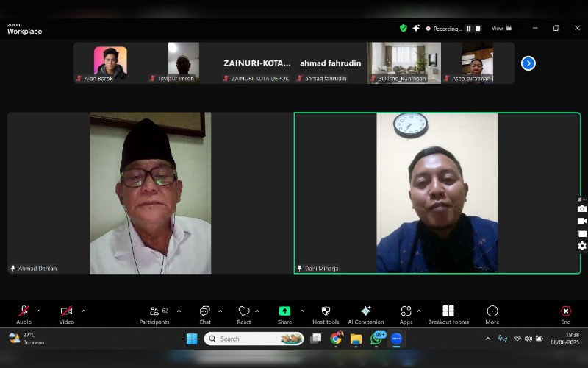Click the green Share screen icon
This screenshot has width=588, height=368.
click(x=284, y=311)
